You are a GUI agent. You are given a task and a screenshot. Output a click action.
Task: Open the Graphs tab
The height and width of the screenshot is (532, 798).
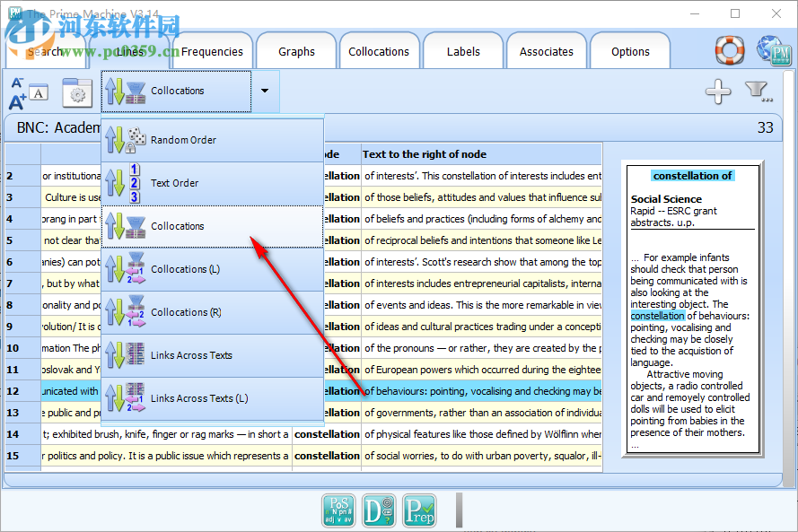tap(296, 51)
